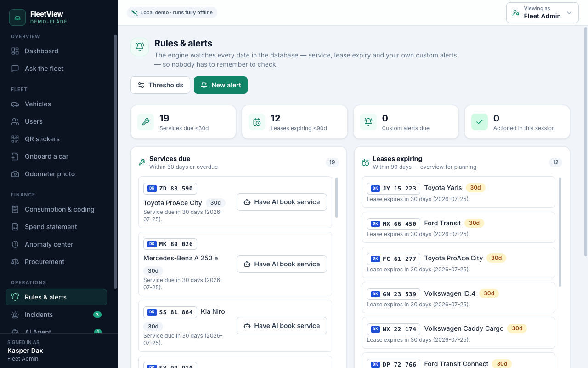Click the Rules & alerts bell header icon
The height and width of the screenshot is (368, 588).
pyautogui.click(x=140, y=47)
